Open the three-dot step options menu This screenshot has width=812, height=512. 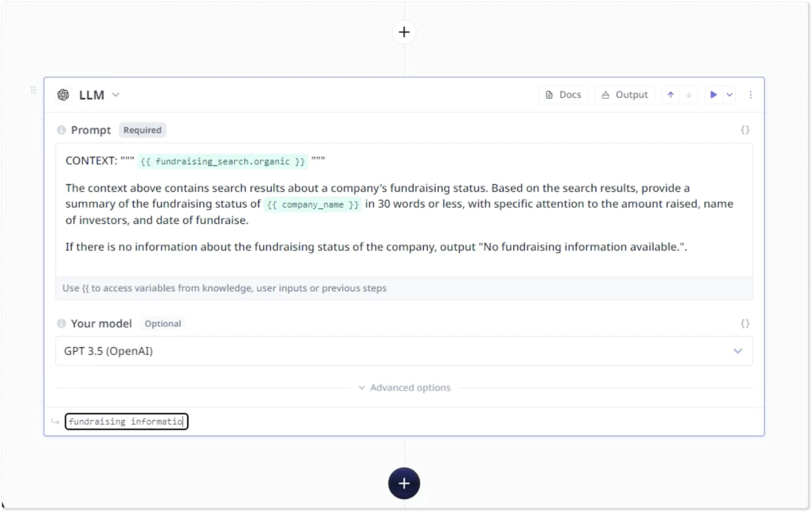tap(750, 95)
